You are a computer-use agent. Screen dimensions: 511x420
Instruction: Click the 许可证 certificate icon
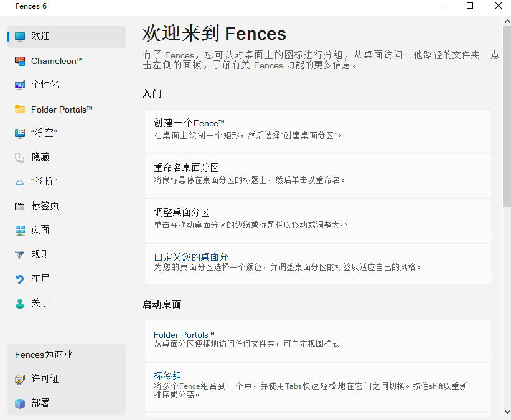tap(20, 379)
